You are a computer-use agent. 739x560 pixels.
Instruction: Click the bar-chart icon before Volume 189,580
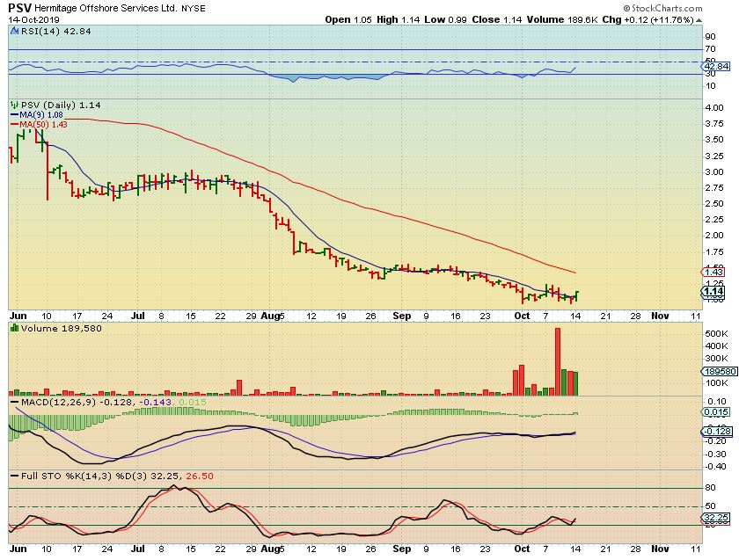pos(14,328)
